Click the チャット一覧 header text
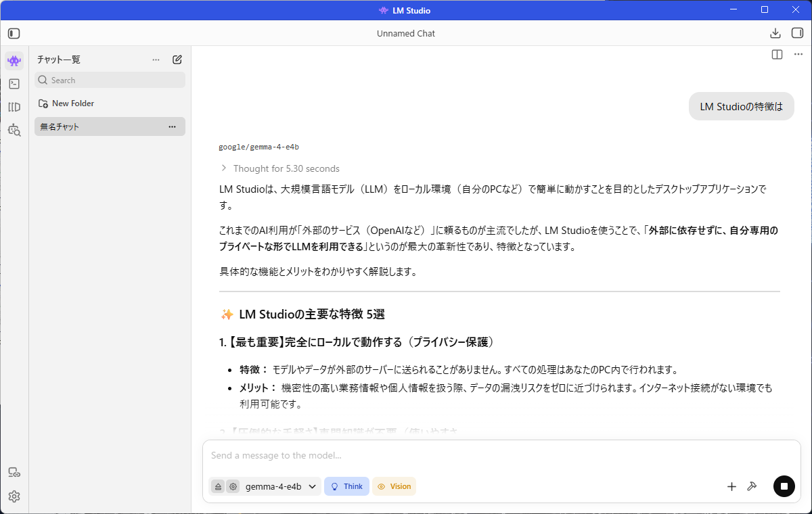 point(59,60)
